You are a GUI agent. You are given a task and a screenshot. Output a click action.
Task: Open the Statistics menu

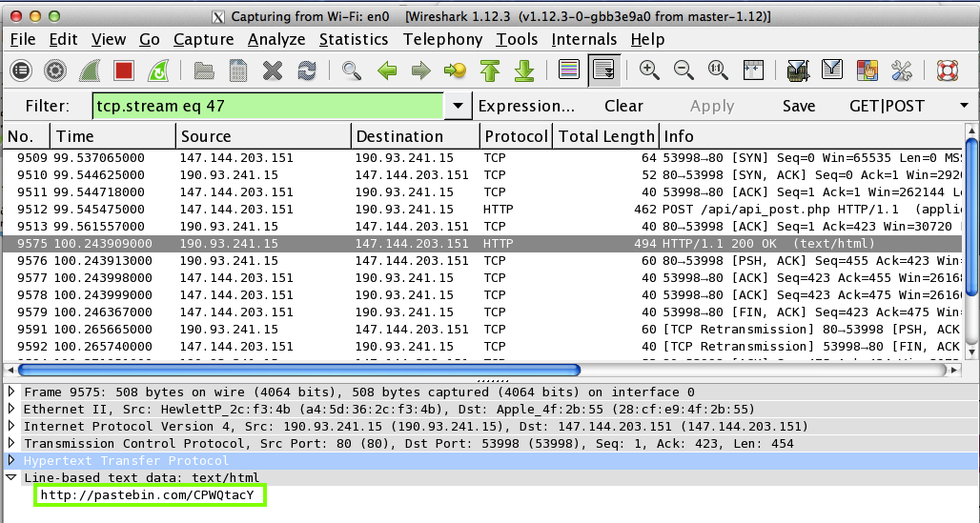coord(354,39)
